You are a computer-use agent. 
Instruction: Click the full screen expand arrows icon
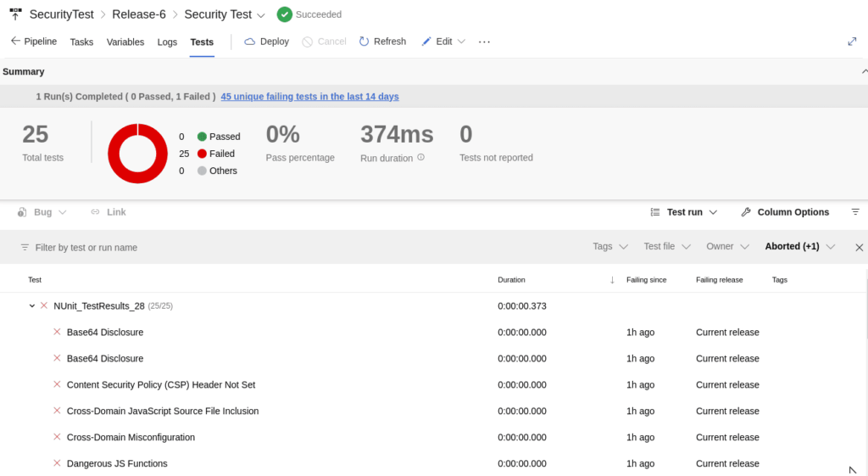(x=852, y=42)
